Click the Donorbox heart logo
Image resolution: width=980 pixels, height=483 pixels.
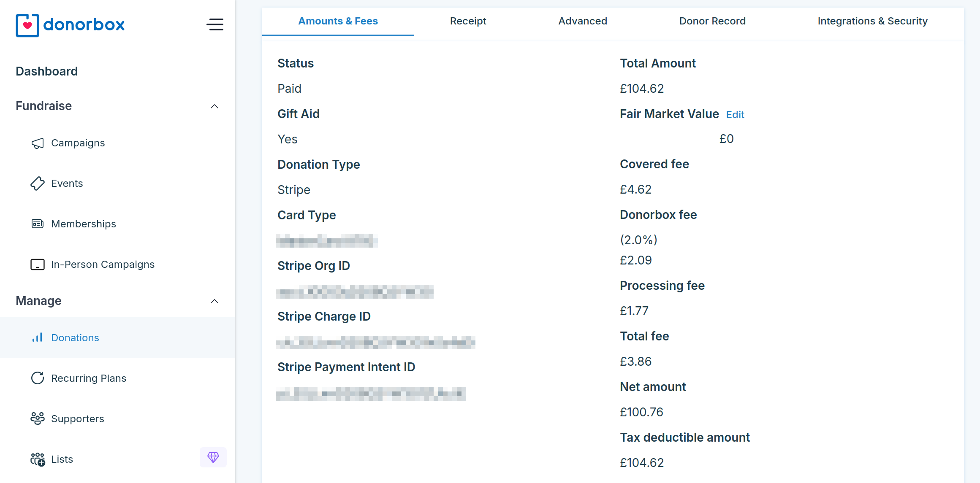tap(27, 25)
